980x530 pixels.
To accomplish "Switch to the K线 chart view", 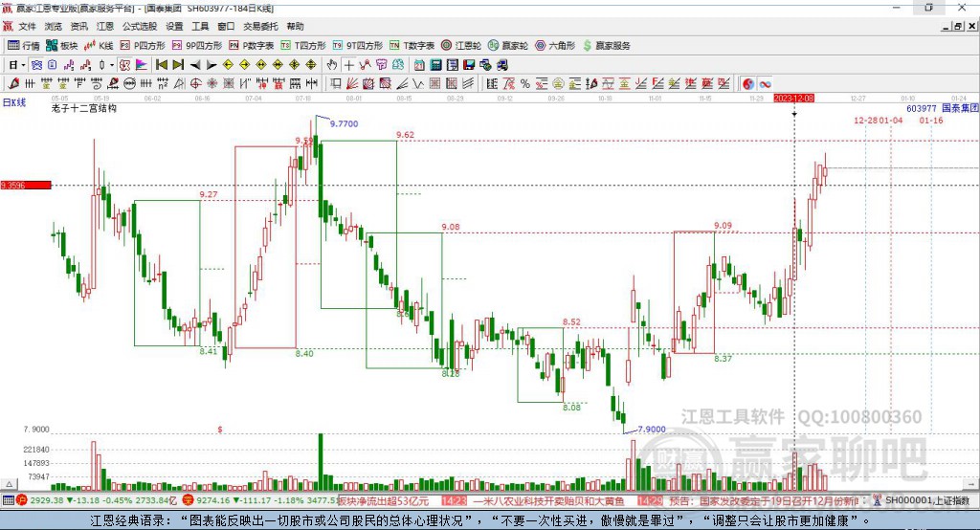I will pos(99,46).
